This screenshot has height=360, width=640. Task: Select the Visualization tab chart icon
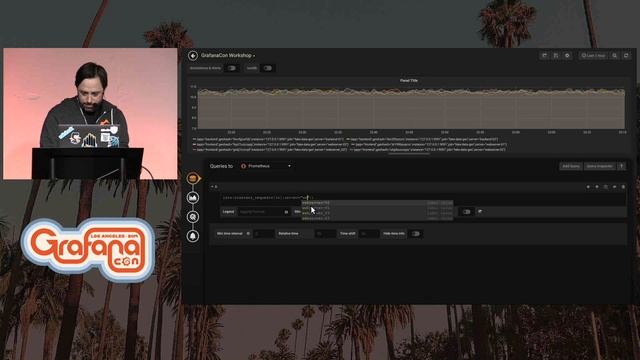tap(193, 198)
